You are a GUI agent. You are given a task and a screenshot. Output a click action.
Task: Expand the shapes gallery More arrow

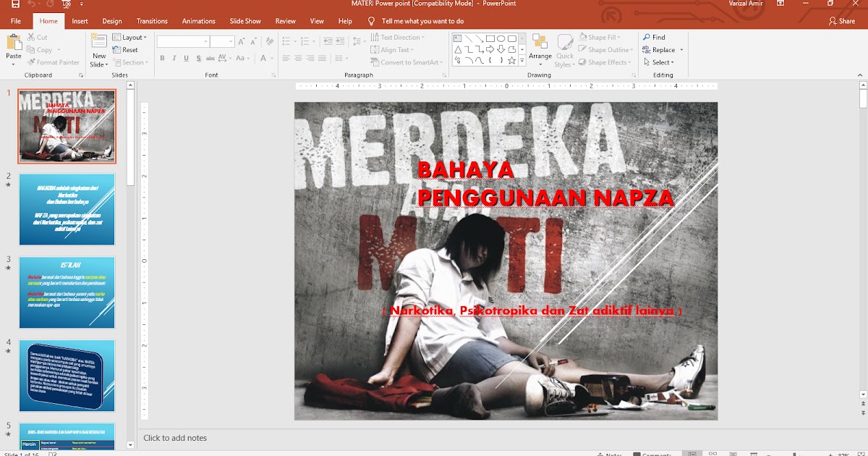click(x=522, y=62)
